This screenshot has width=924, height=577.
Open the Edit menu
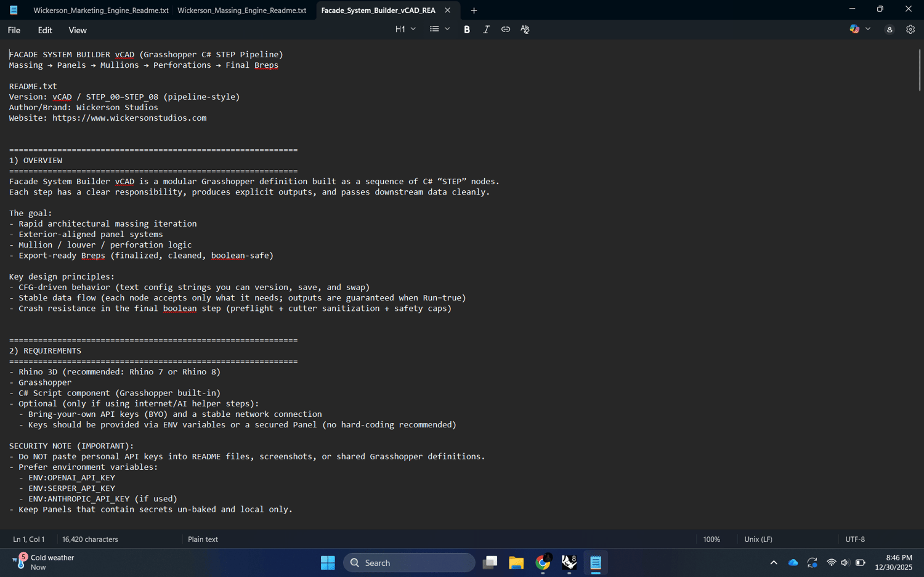[45, 30]
